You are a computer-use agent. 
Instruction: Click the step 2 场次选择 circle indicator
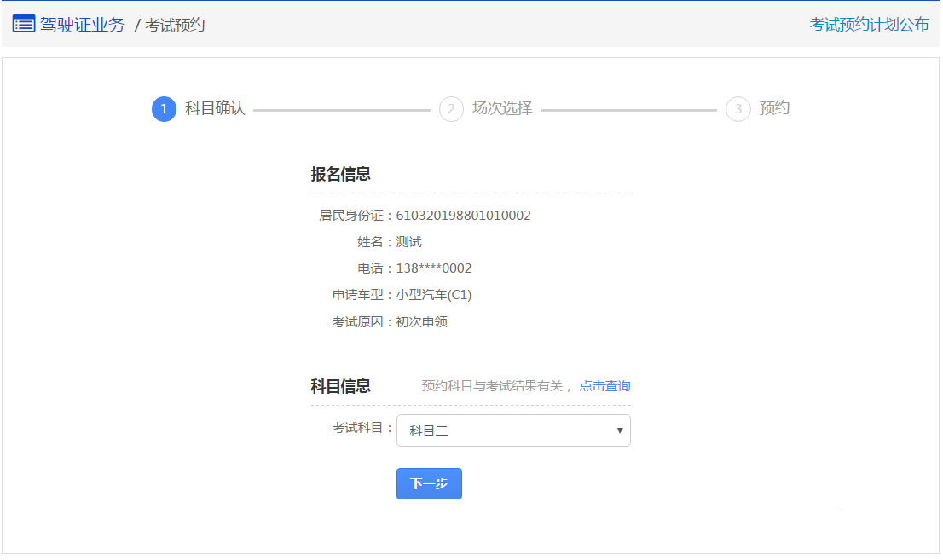tap(452, 109)
